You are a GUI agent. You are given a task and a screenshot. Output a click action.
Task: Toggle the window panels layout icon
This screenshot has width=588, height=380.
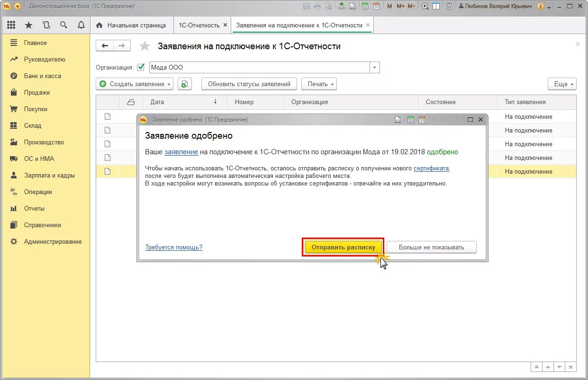436,6
